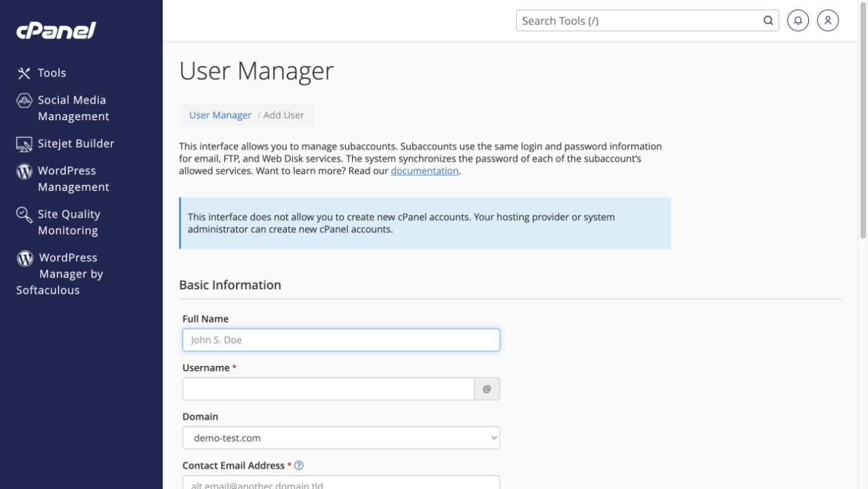Click the blue cPanel accounts notice

(425, 223)
